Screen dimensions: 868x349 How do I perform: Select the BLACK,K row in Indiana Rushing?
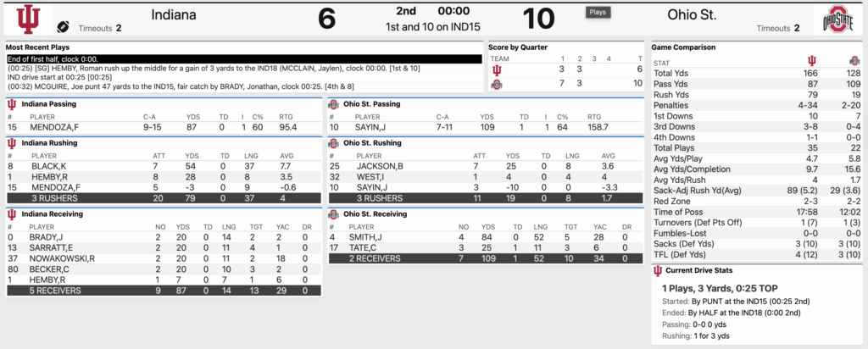161,166
